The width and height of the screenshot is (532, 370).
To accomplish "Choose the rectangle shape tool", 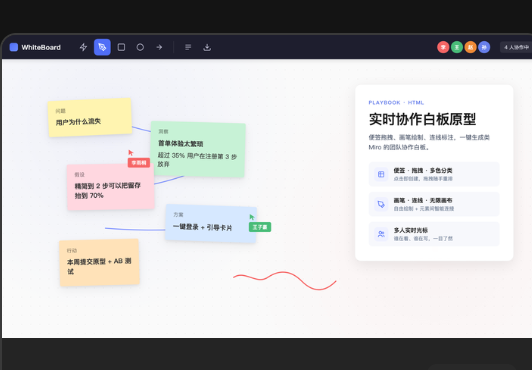I will [x=121, y=47].
